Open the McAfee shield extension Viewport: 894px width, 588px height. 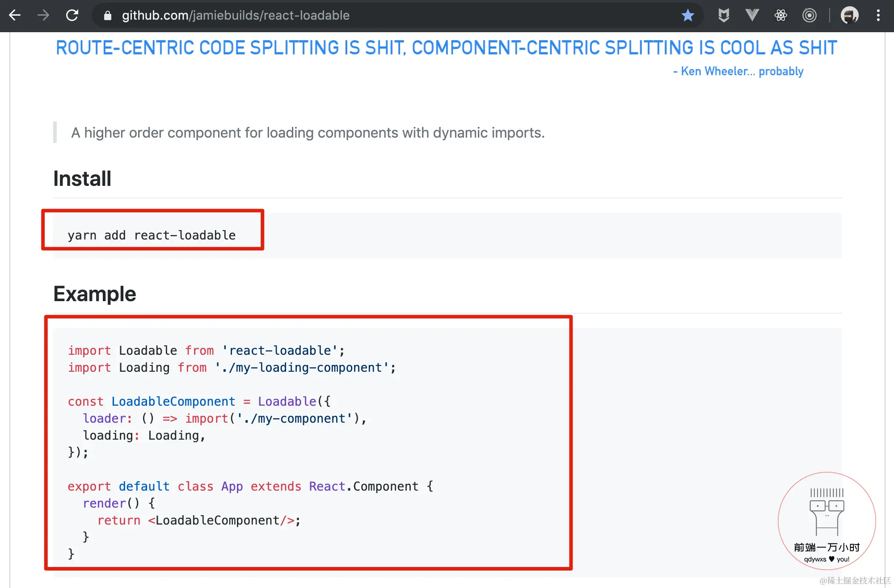coord(724,16)
